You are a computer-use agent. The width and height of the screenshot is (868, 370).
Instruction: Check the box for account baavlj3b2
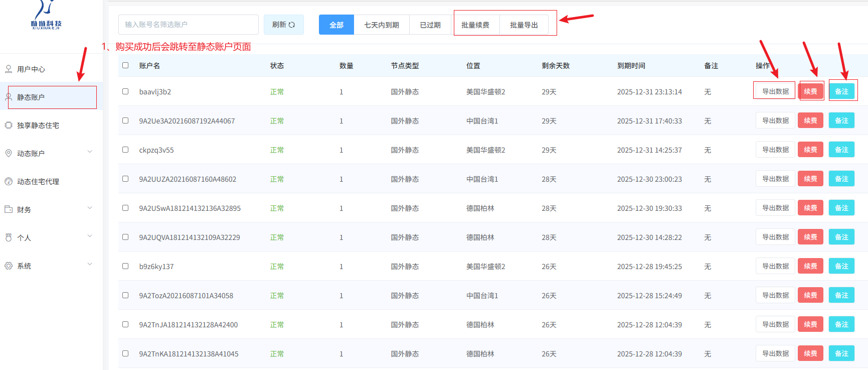click(125, 91)
